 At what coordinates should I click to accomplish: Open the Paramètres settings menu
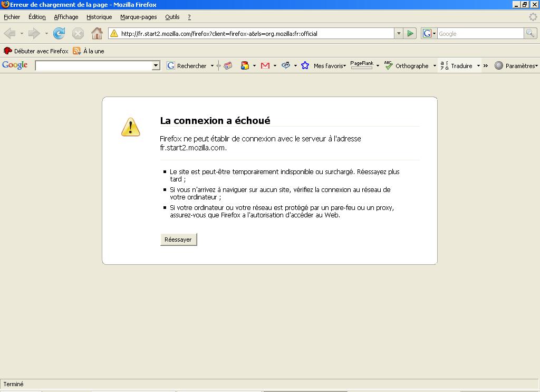click(x=516, y=65)
